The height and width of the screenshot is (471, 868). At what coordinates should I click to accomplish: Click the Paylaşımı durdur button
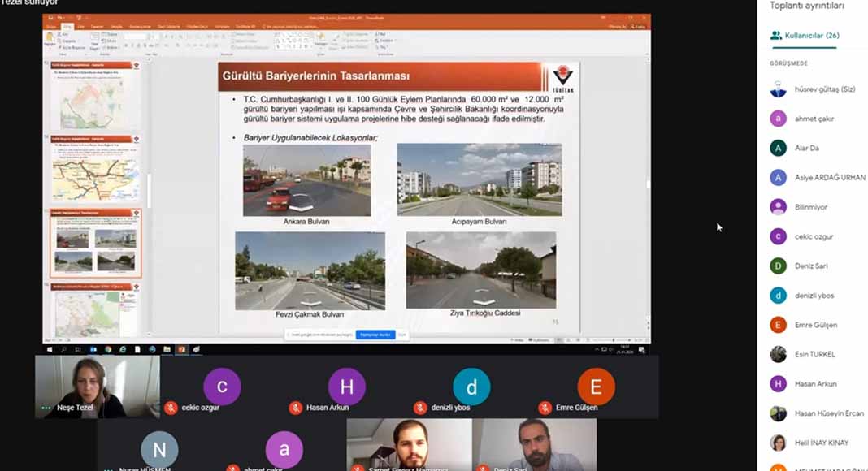(x=375, y=335)
